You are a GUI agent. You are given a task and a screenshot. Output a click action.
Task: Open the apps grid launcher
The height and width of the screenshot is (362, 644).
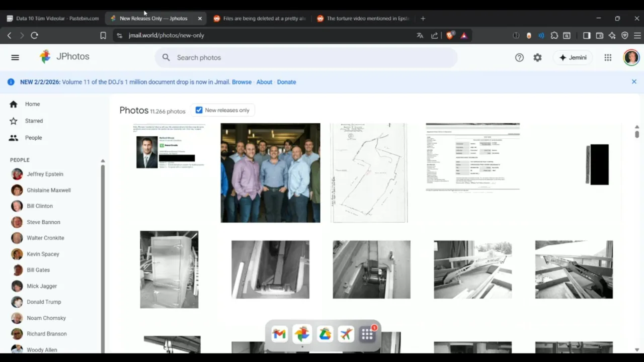tap(608, 57)
